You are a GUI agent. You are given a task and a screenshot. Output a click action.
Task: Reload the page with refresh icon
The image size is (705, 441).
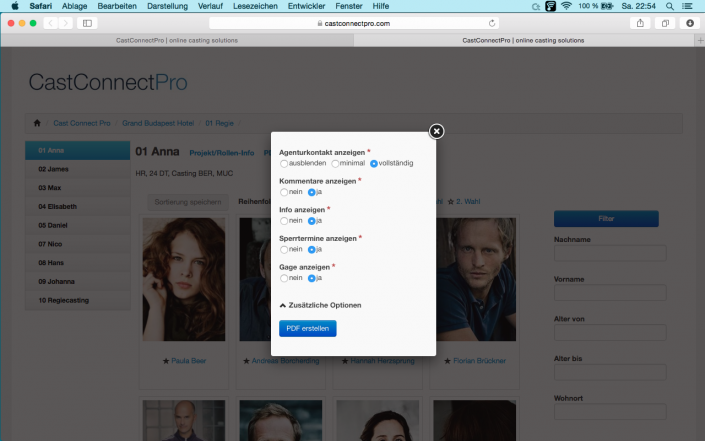492,23
